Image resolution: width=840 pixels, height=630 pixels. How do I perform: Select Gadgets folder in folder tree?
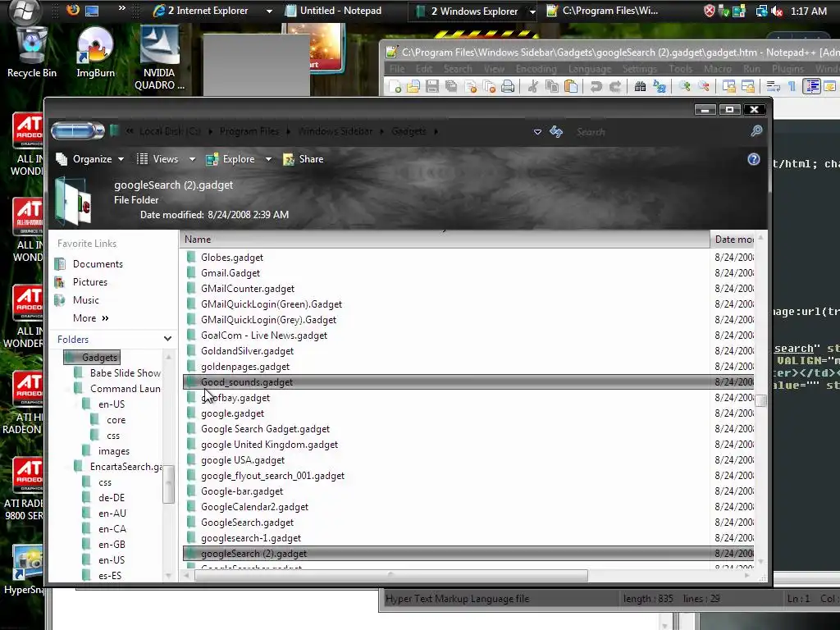(x=92, y=358)
